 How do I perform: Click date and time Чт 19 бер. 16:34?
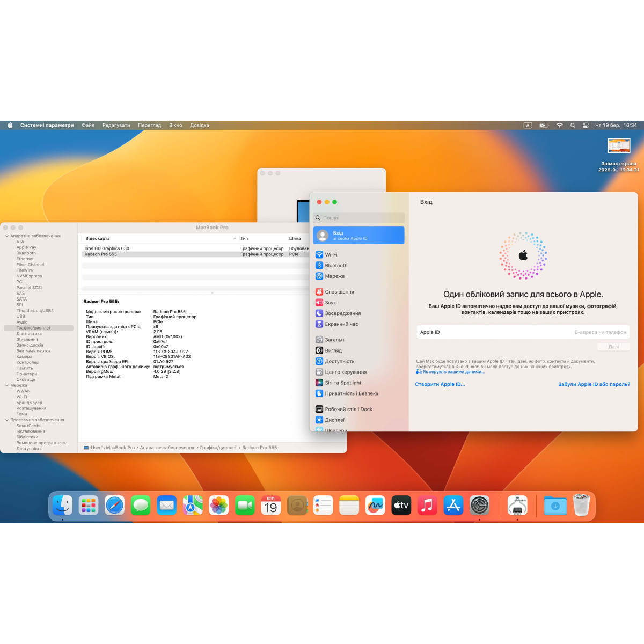[616, 125]
